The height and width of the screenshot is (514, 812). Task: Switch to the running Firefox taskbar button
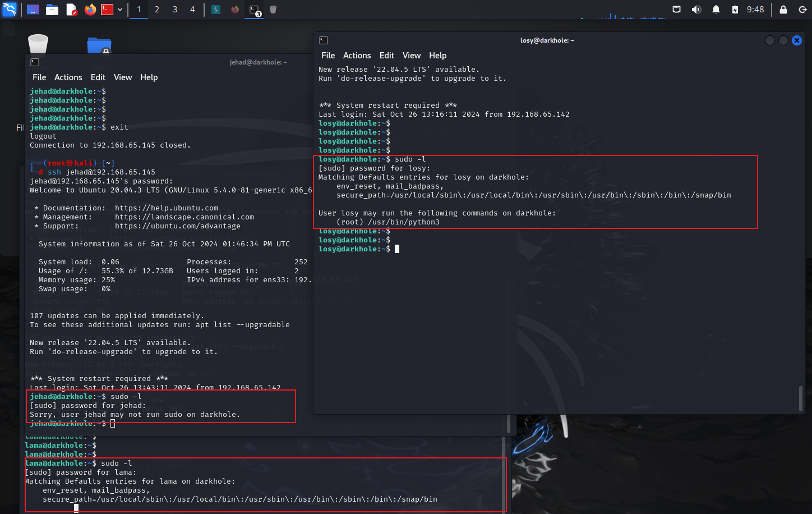(235, 10)
